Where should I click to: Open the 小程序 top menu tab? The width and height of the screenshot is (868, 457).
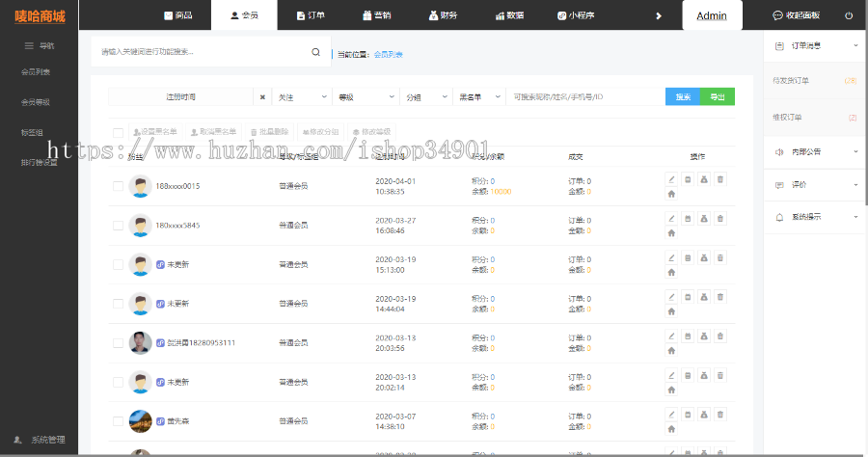tap(576, 15)
